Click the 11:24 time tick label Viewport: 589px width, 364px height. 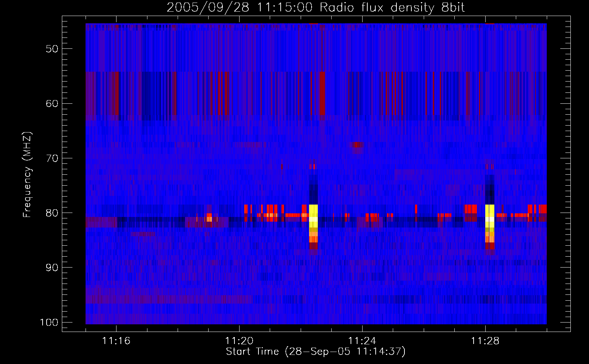tap(362, 341)
